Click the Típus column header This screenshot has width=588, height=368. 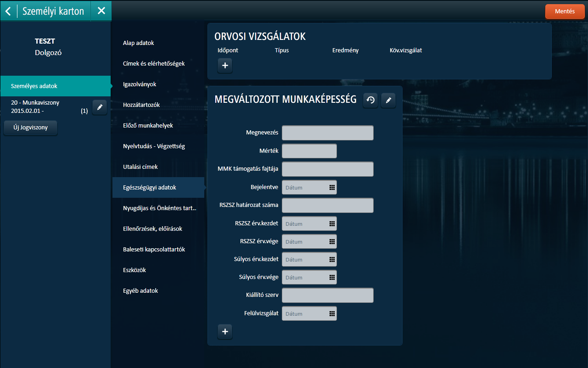(x=282, y=50)
